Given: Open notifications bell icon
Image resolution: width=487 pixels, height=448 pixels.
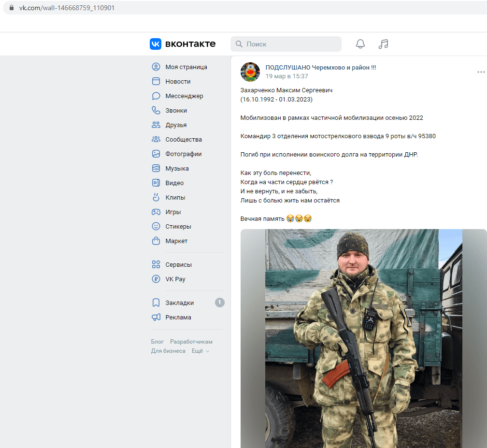Looking at the screenshot, I should pos(360,44).
